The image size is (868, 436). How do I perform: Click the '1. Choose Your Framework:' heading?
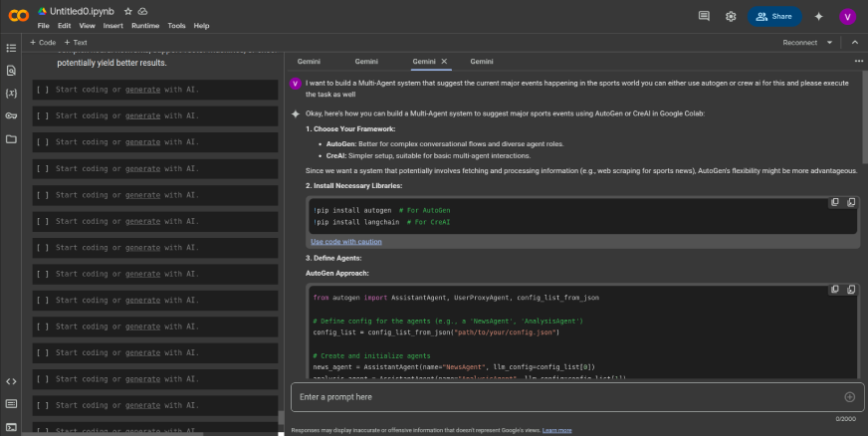350,129
